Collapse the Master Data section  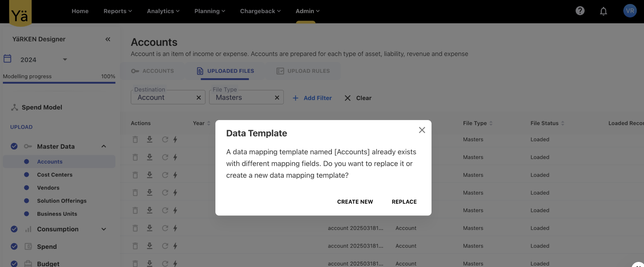pos(104,146)
